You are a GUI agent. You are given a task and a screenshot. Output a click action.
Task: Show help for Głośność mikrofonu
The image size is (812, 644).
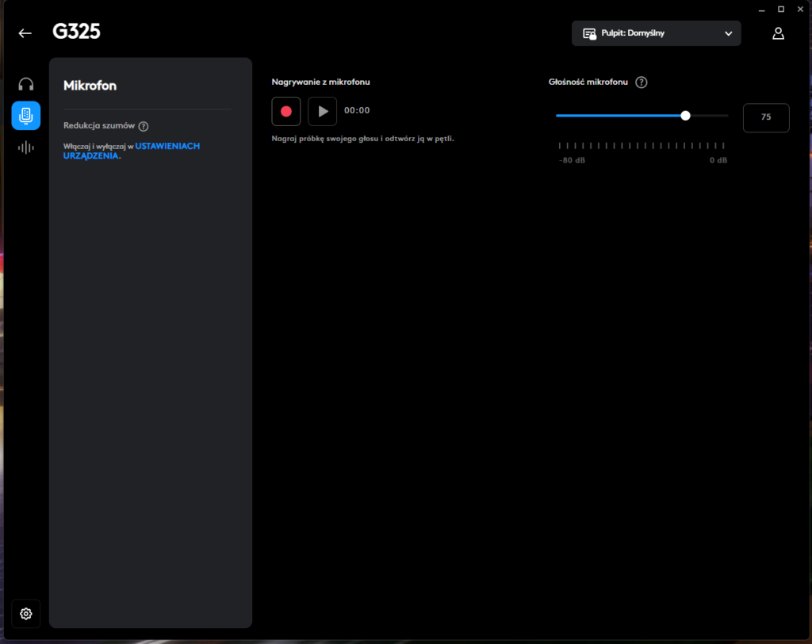[642, 82]
